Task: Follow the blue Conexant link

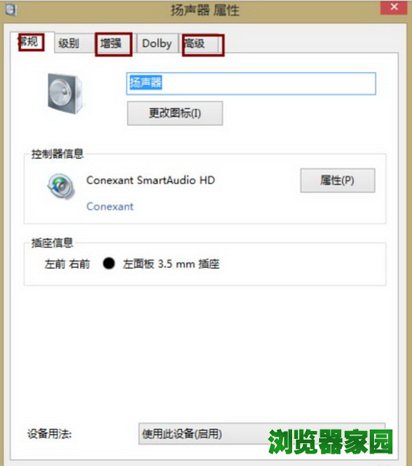Action: pos(110,206)
